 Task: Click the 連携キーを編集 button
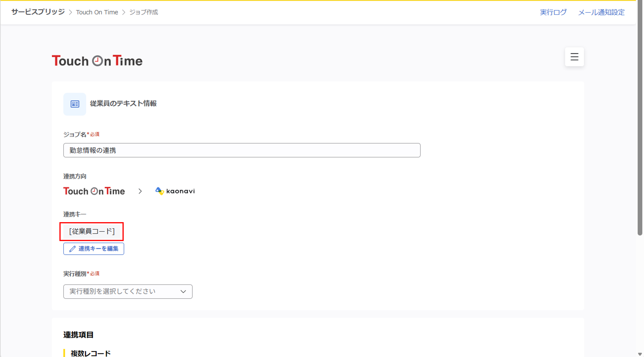pos(94,249)
